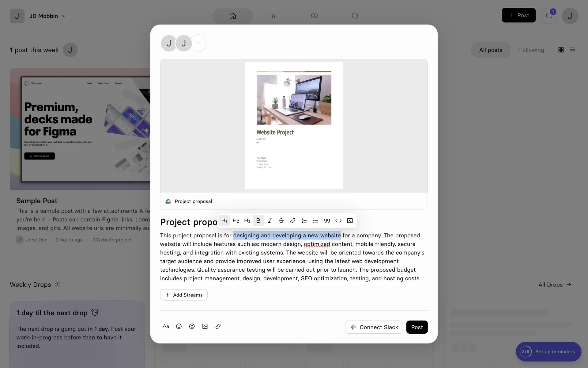Switch to the Following tab
The image size is (588, 368).
531,50
